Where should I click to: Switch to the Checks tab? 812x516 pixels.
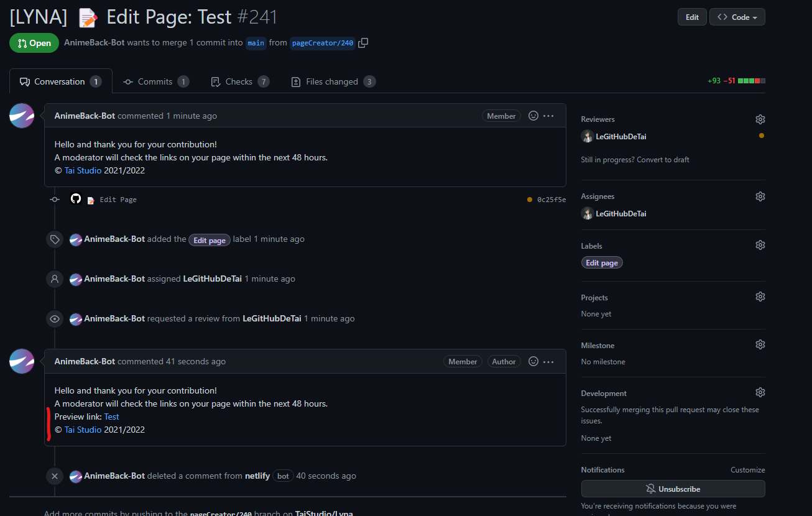pos(240,81)
